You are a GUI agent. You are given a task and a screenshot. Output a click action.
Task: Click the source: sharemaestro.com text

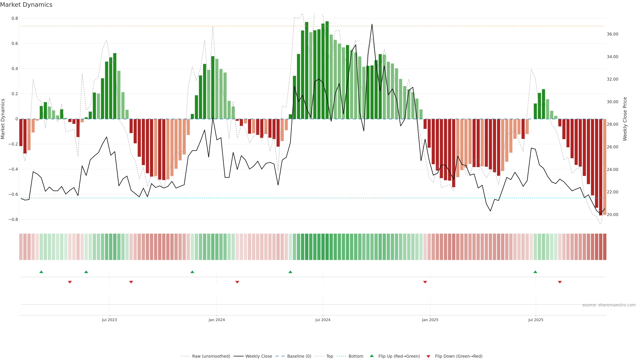pyautogui.click(x=609, y=305)
